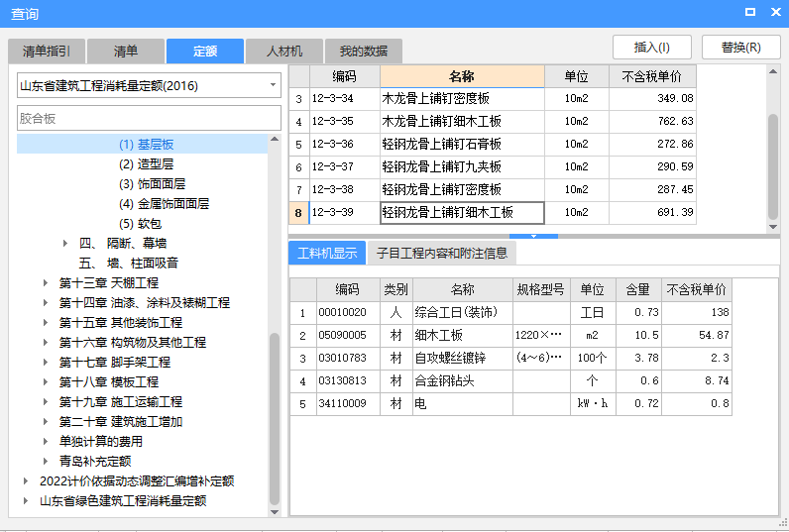Open the 人材机 tab
The image size is (789, 532).
click(x=284, y=51)
